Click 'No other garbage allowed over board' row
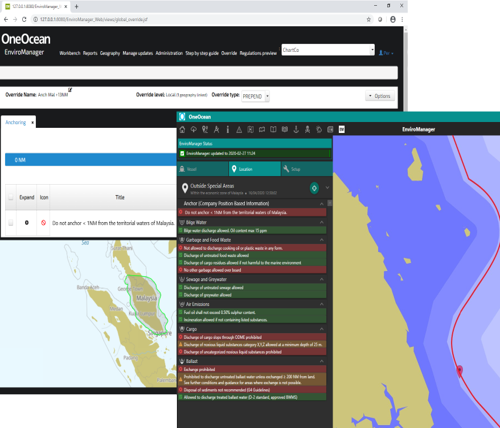Image resolution: width=500 pixels, height=428 pixels. [x=252, y=270]
